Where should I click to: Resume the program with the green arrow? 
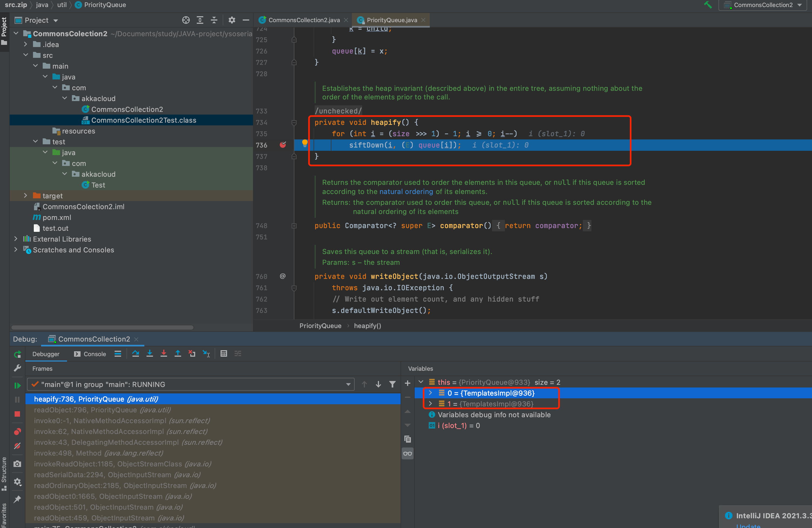point(17,385)
